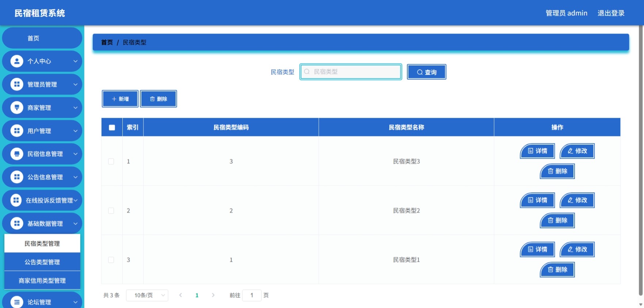View 详情 for 民宿类型1
The width and height of the screenshot is (644, 308).
click(x=537, y=249)
